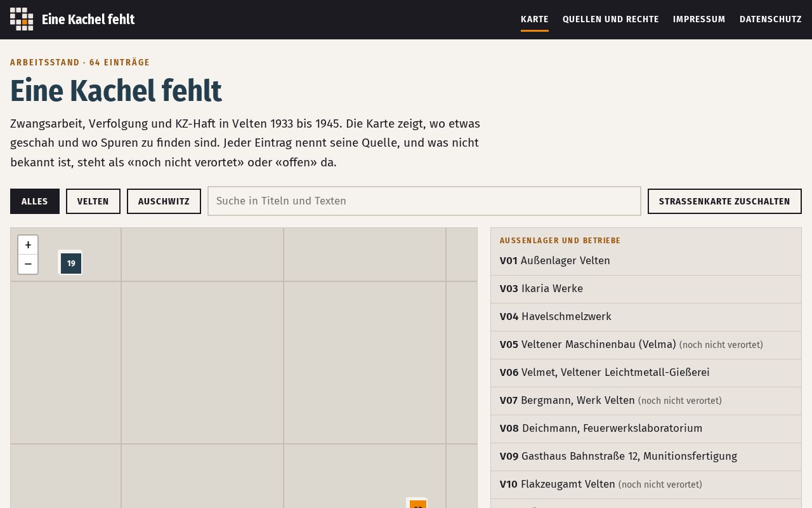Image resolution: width=812 pixels, height=508 pixels.
Task: Open entry V10 Flakzeugamt Velten
Action: [x=646, y=485]
